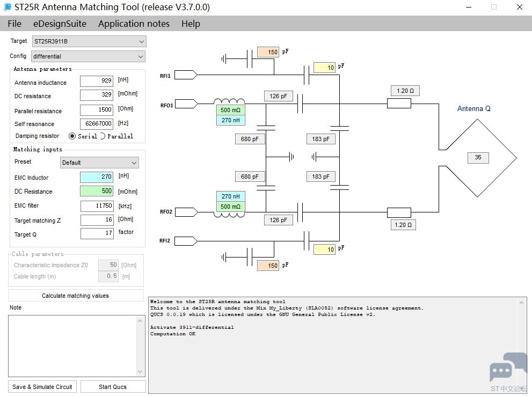This screenshot has height=397, width=532.
Task: Click the diamond antenna symbol
Action: point(478,158)
